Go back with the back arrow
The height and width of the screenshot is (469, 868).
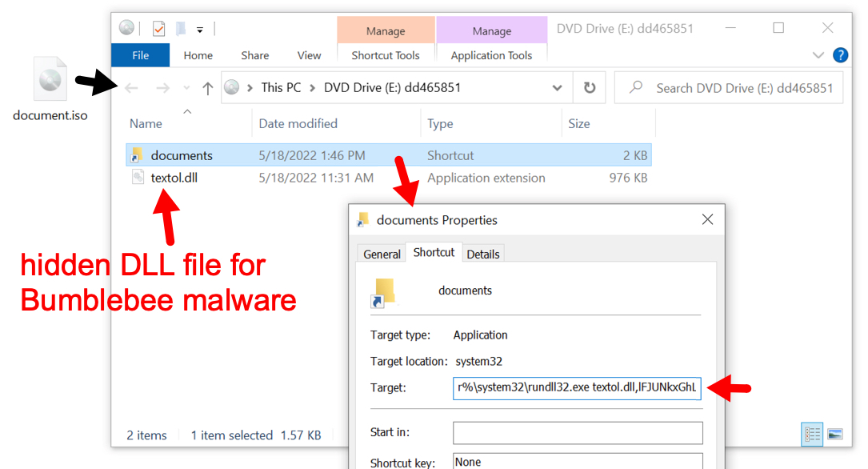click(132, 88)
